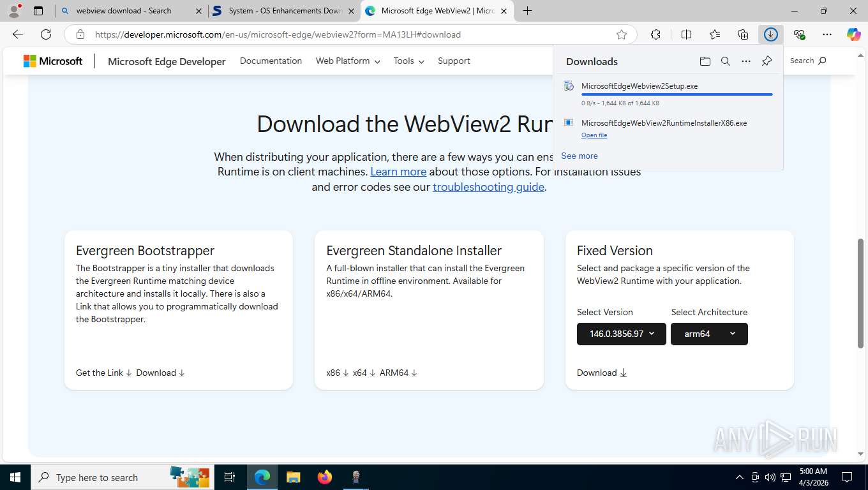Download the ARM64 Standalone Installer
The width and height of the screenshot is (868, 490).
click(398, 373)
